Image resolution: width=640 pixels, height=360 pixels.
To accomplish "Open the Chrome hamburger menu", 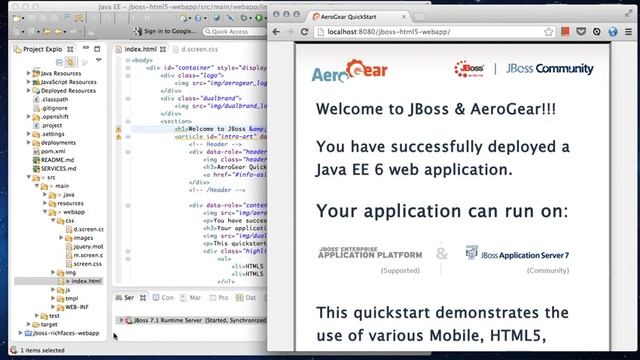I will tap(629, 31).
